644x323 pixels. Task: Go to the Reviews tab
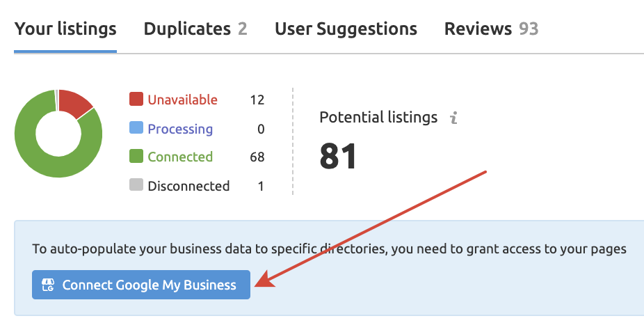click(491, 29)
